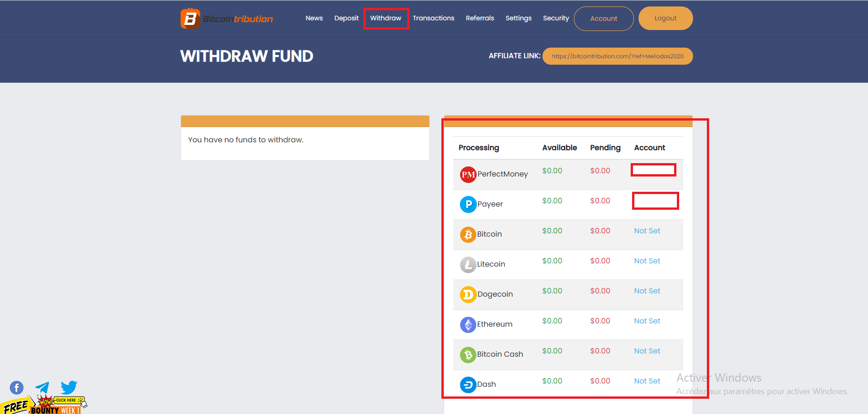868x414 pixels.
Task: Click the green Bitcoin Cash icon
Action: click(x=468, y=354)
